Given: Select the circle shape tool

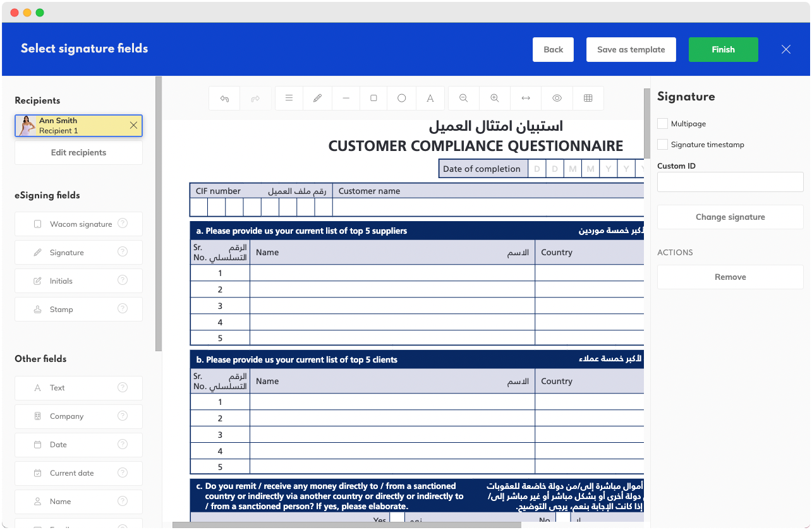Looking at the screenshot, I should (401, 99).
